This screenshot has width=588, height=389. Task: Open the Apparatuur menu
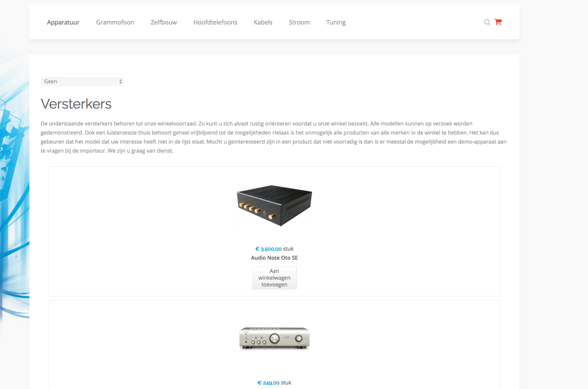[x=63, y=22]
